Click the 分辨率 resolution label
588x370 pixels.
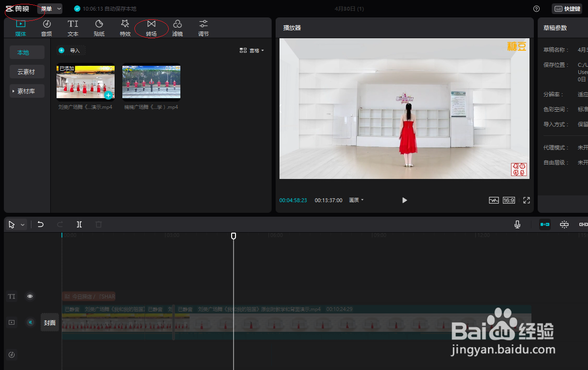point(555,94)
